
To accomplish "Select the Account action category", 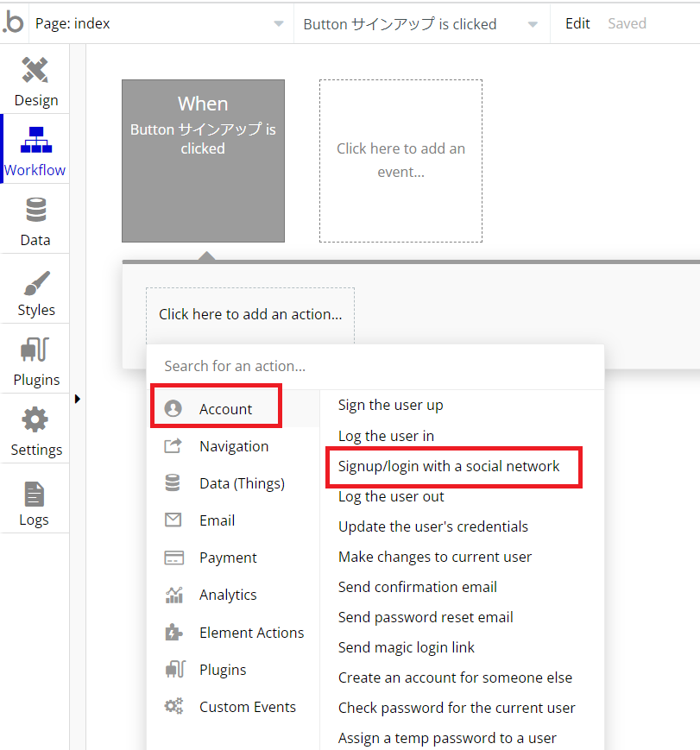I will [234, 408].
